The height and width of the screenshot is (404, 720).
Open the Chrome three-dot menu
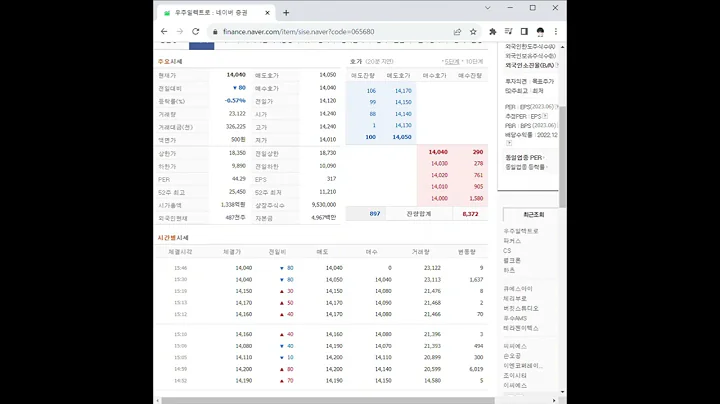(x=556, y=32)
